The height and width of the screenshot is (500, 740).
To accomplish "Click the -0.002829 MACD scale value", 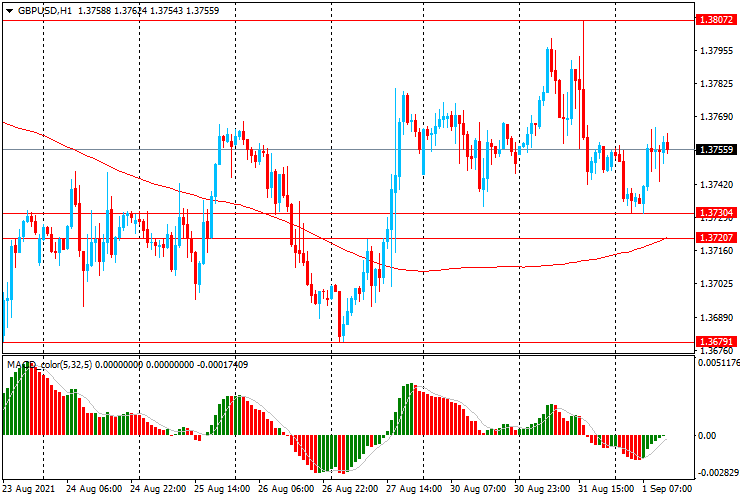I will [x=718, y=473].
